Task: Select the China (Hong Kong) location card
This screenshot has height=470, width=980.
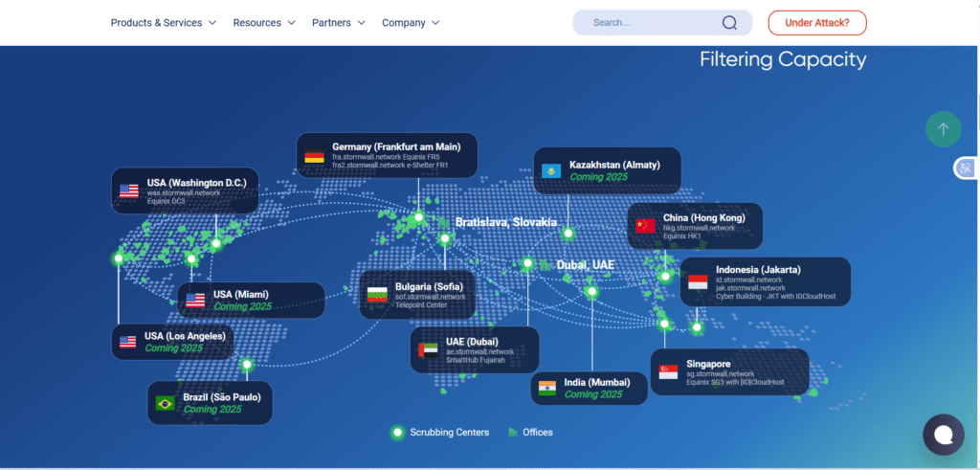Action: pos(695,226)
